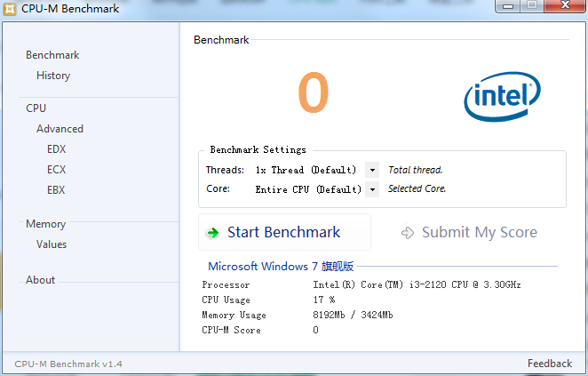588x376 pixels.
Task: Show the EBX register page
Action: click(x=56, y=190)
